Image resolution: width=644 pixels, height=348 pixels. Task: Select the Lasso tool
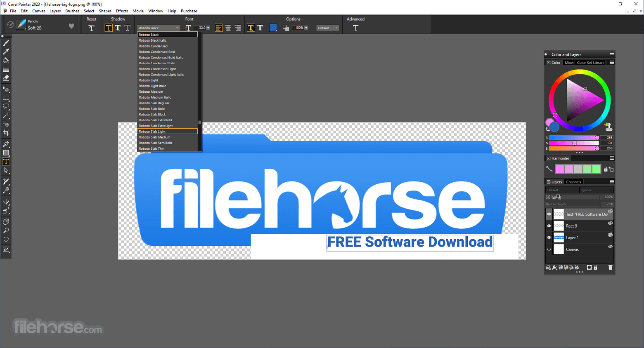6,106
